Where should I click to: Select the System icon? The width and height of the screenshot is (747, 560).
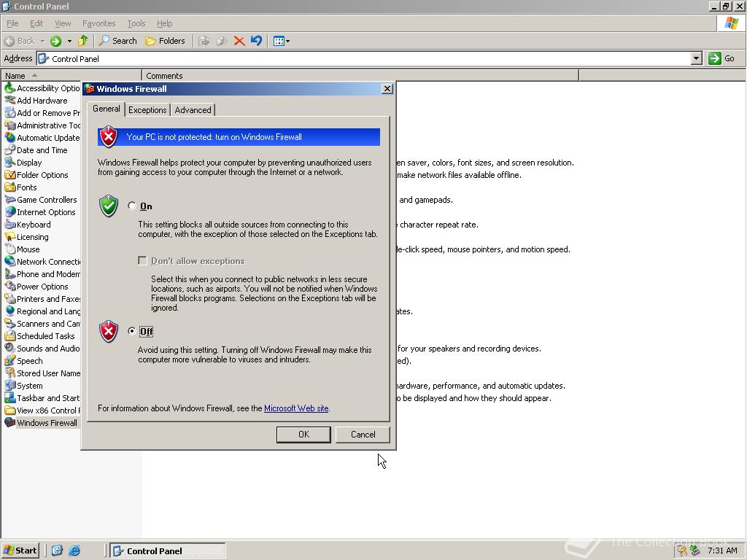[9, 385]
